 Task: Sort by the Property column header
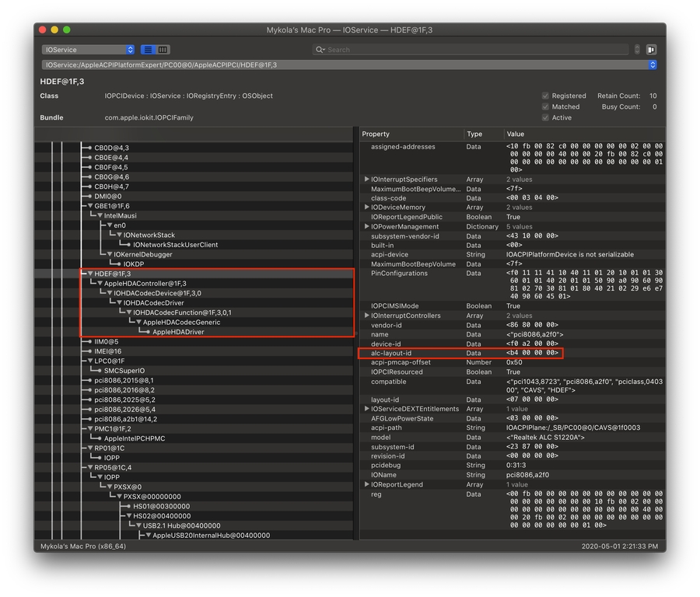[412, 134]
